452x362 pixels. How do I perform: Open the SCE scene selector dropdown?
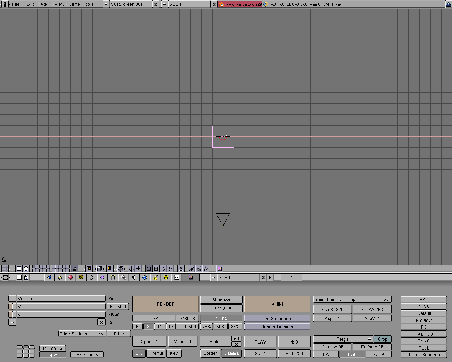[x=164, y=4]
